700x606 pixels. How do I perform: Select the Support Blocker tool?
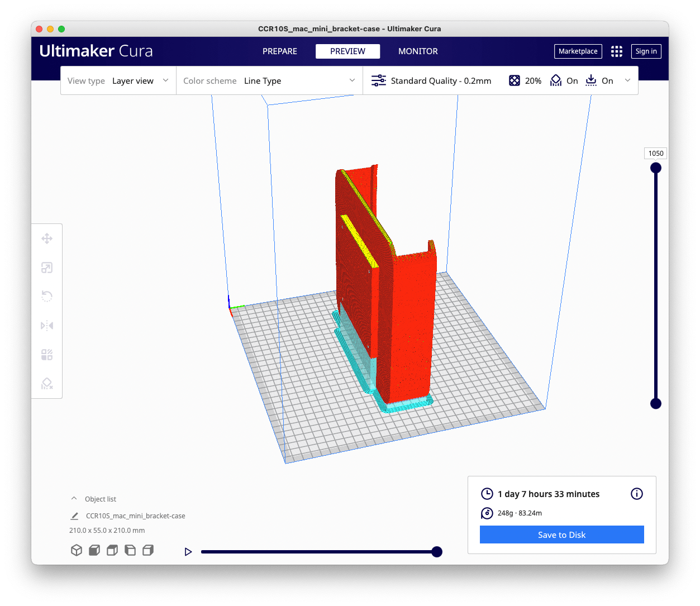click(47, 384)
